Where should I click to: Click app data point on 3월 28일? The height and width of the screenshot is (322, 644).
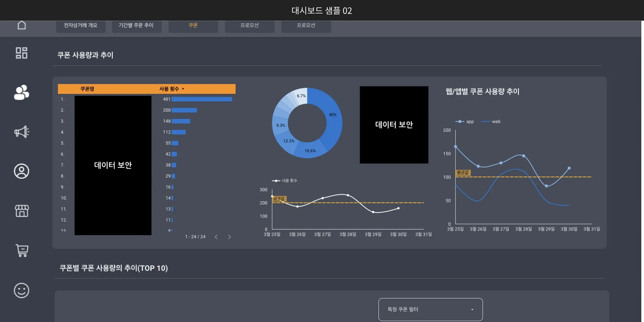click(x=524, y=156)
